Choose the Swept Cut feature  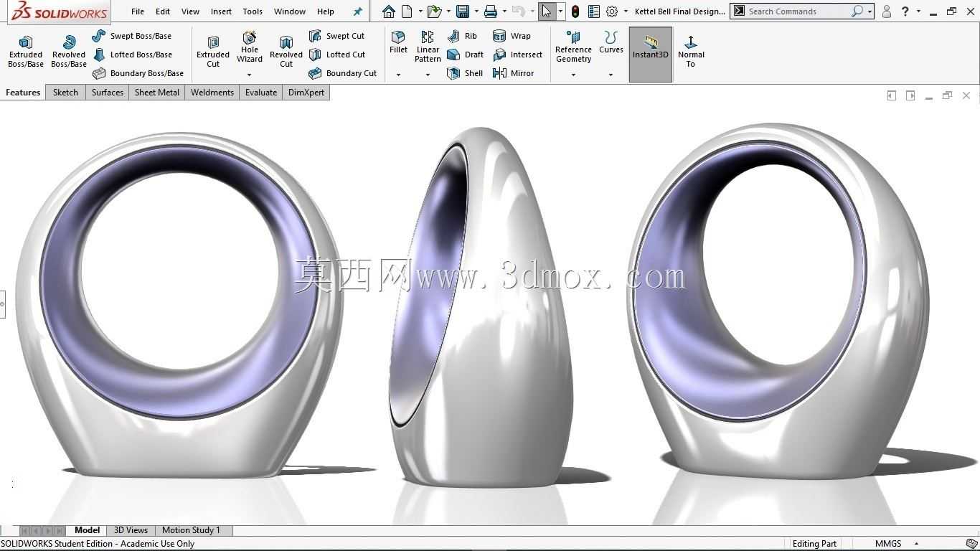click(x=336, y=36)
